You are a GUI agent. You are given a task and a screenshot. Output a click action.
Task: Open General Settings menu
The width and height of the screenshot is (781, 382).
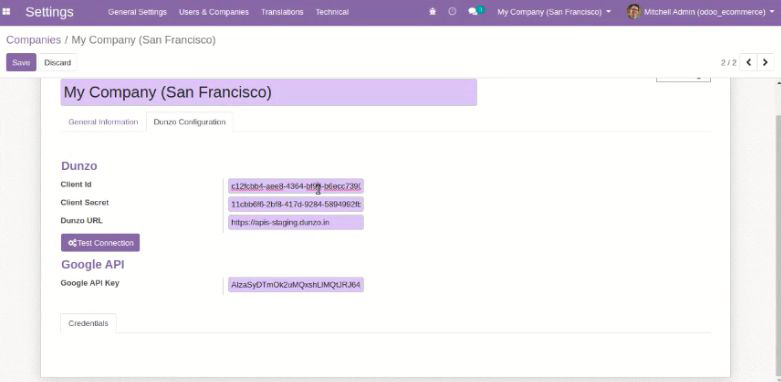click(137, 12)
